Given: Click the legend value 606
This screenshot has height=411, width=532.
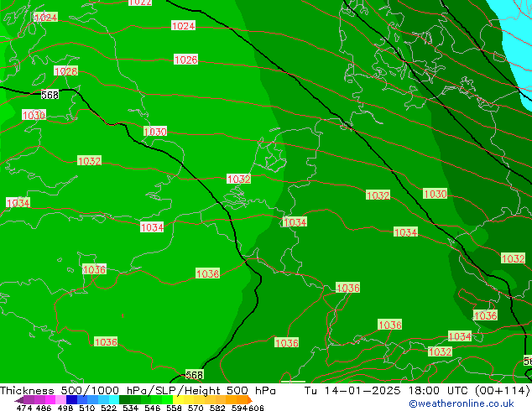Looking at the screenshot, I should pyautogui.click(x=256, y=408).
